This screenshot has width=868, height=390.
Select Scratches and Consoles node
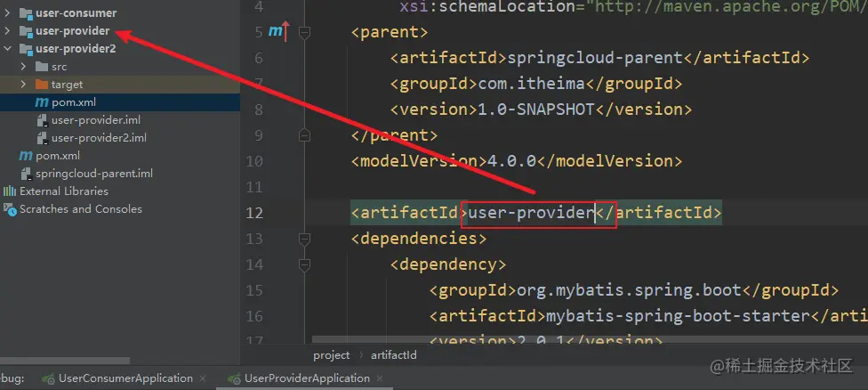pos(81,209)
